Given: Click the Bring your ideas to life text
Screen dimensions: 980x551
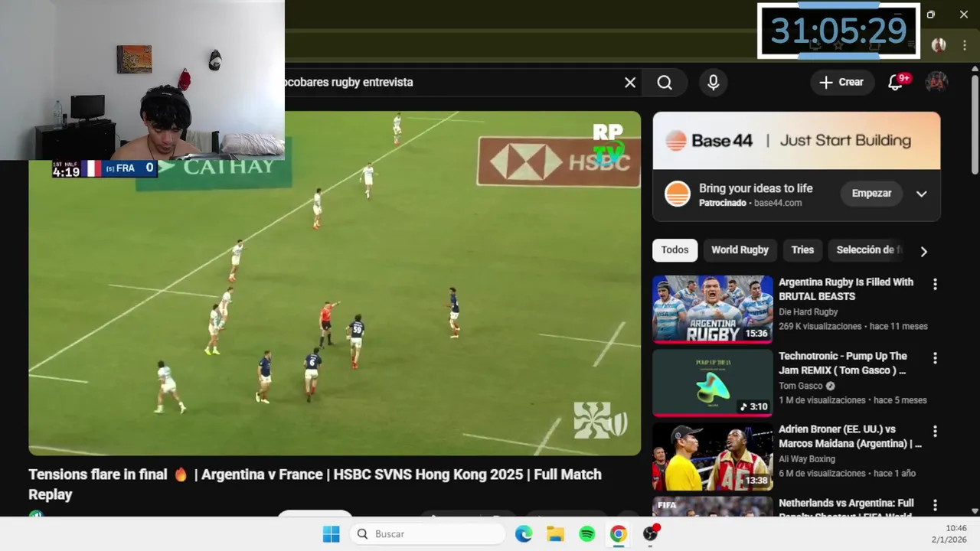Looking at the screenshot, I should [x=756, y=188].
